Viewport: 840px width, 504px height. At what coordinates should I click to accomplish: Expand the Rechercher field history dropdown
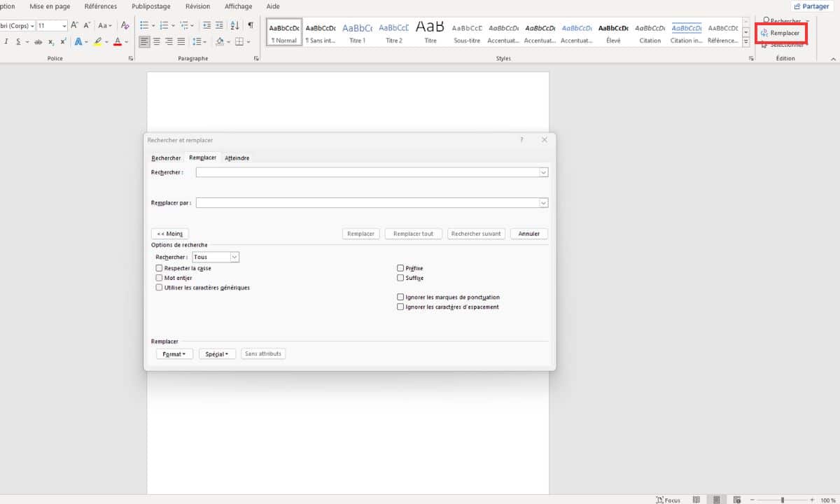[x=543, y=172]
